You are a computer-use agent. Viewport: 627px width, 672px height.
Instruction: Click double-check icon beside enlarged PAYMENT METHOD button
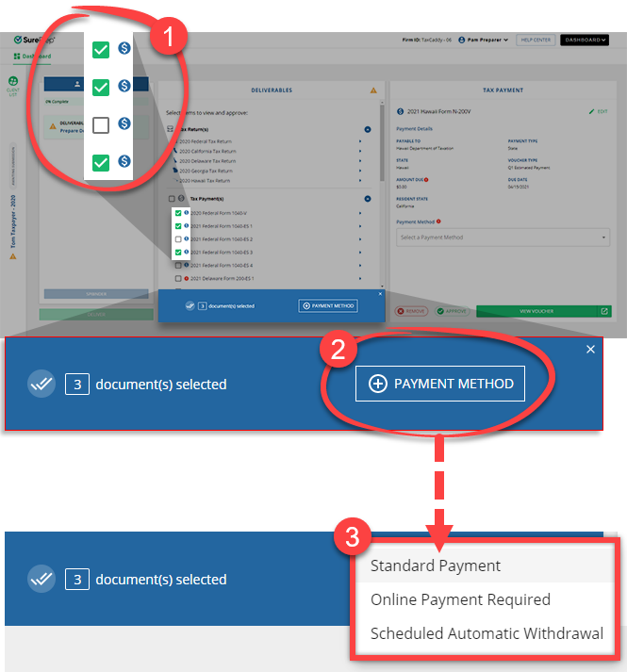click(x=41, y=384)
